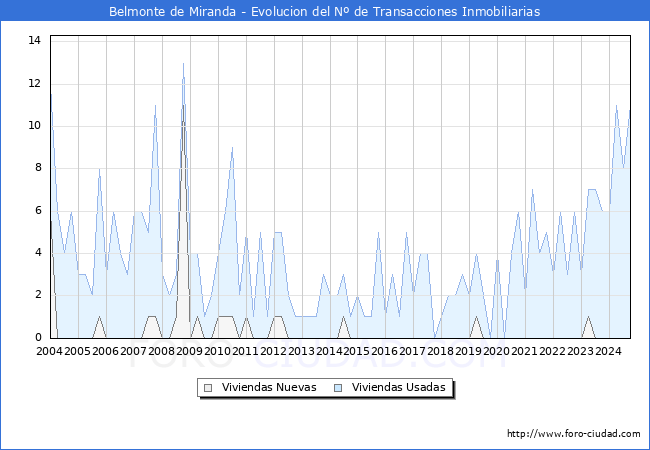650x450 pixels.
Task: Click the Viviendas Nuevas legend color box
Action: 208,387
